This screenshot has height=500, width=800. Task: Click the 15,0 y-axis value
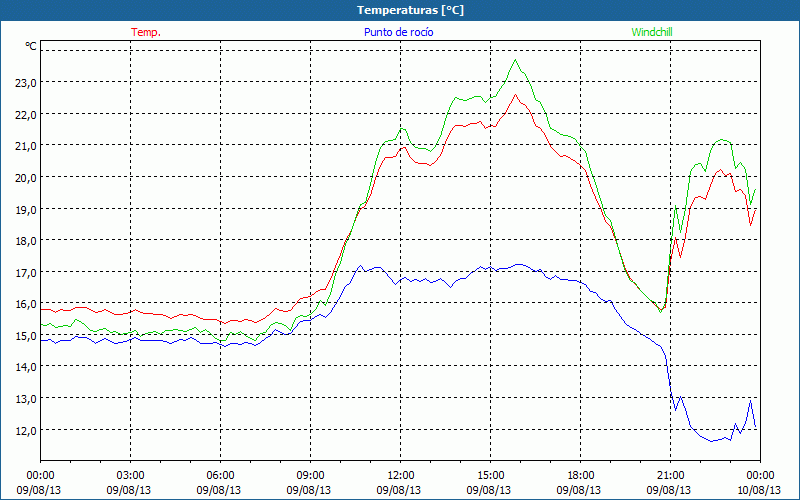(x=26, y=336)
